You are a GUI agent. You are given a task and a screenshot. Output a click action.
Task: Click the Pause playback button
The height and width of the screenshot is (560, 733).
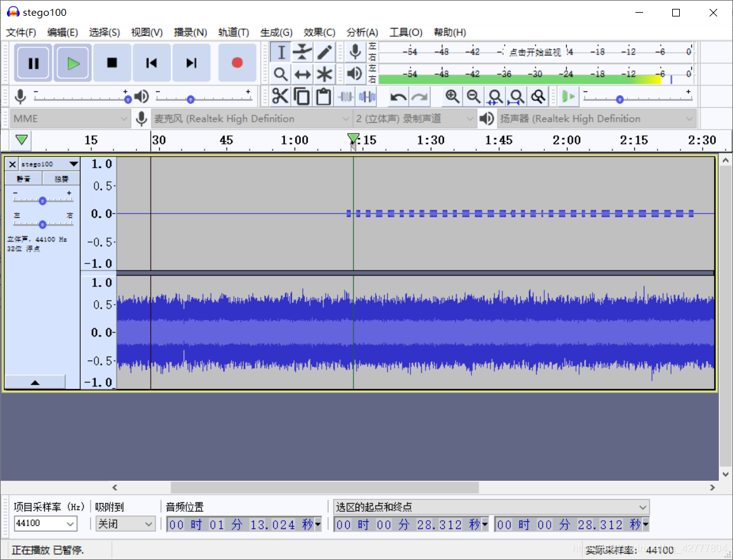(x=33, y=63)
